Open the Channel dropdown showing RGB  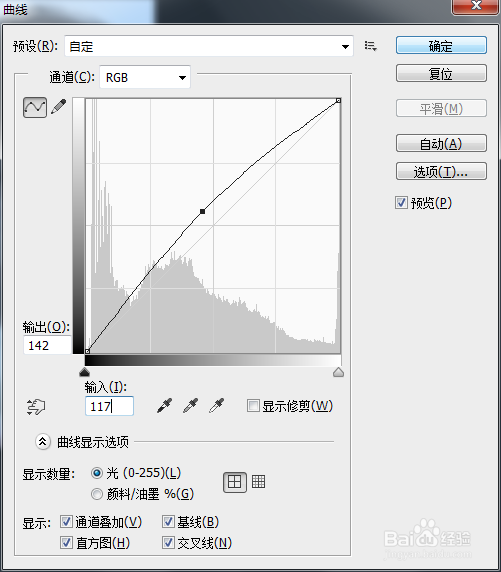pos(145,77)
